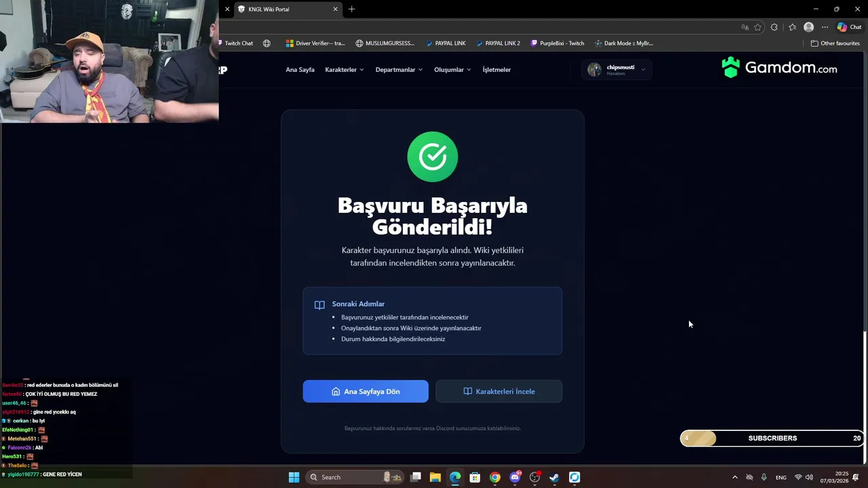868x488 pixels.
Task: Click Karakterleri İncele button
Action: pos(499,391)
